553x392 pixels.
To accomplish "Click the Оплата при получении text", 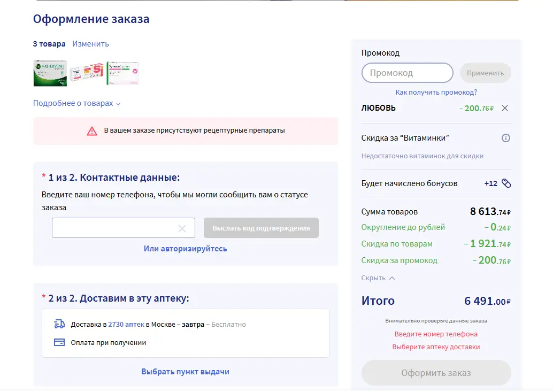I will click(x=108, y=343).
